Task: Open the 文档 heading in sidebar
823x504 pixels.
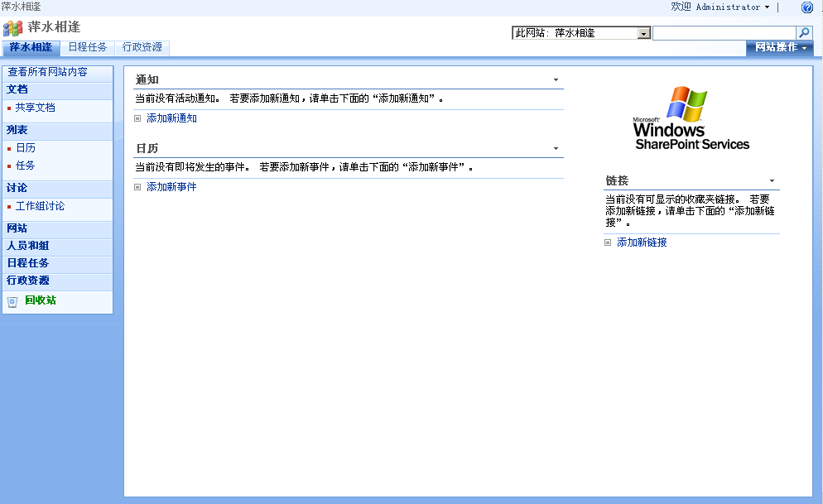Action: 17,89
